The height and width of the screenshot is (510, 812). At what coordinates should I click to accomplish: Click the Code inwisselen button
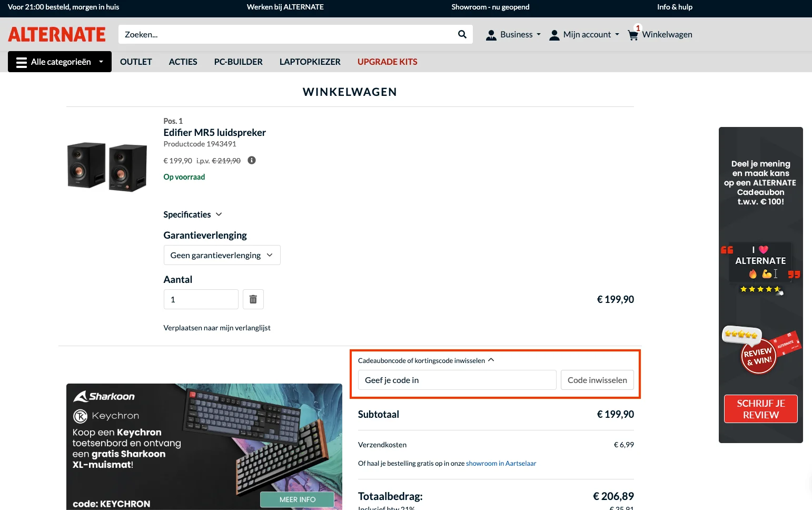(597, 379)
